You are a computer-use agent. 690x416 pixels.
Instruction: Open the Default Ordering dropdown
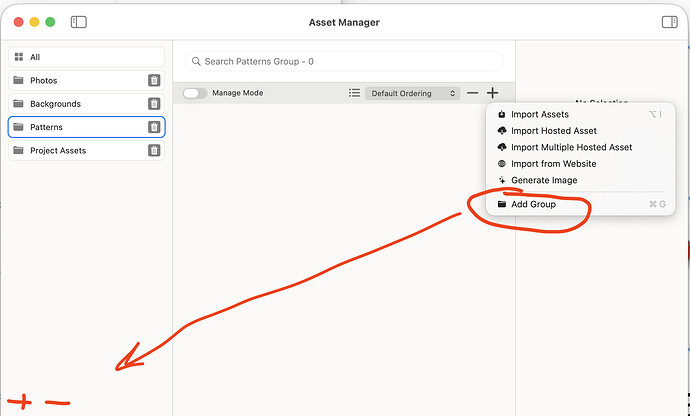pos(412,93)
